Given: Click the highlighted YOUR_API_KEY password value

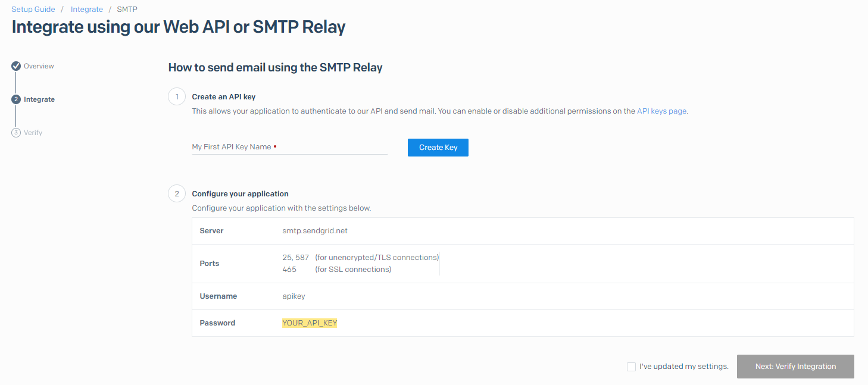Looking at the screenshot, I should 310,323.
